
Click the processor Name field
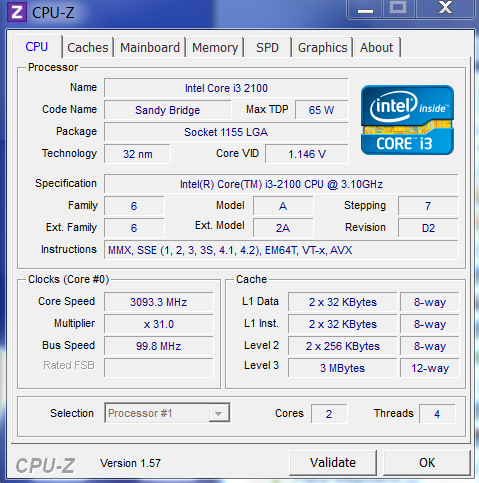pyautogui.click(x=226, y=88)
